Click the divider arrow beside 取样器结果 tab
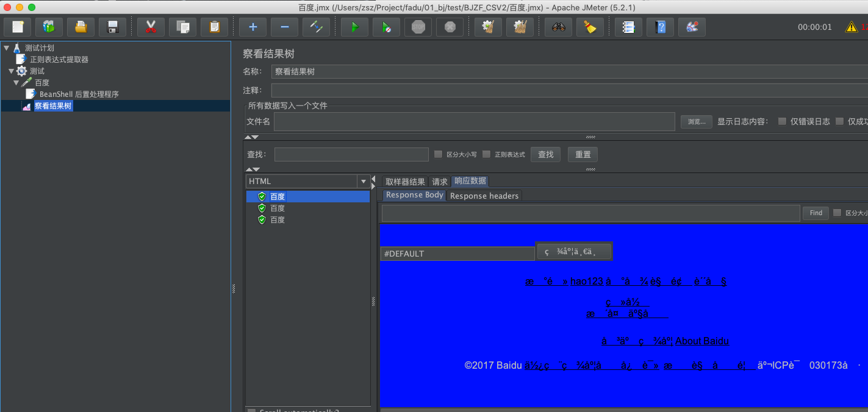This screenshot has width=868, height=412. point(374,182)
